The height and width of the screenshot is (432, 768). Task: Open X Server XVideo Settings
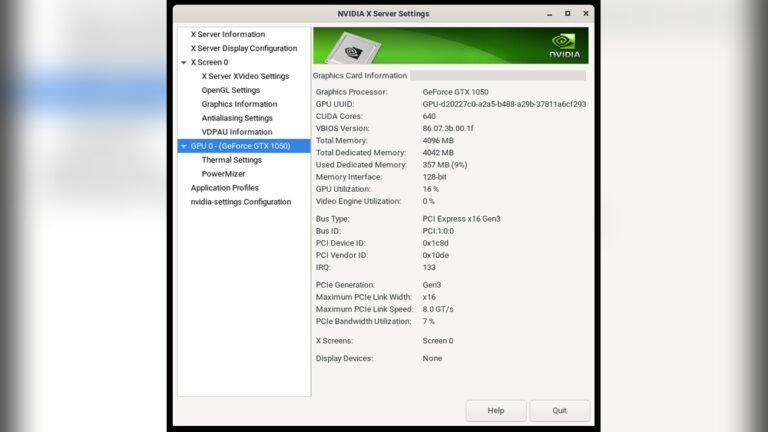[245, 76]
